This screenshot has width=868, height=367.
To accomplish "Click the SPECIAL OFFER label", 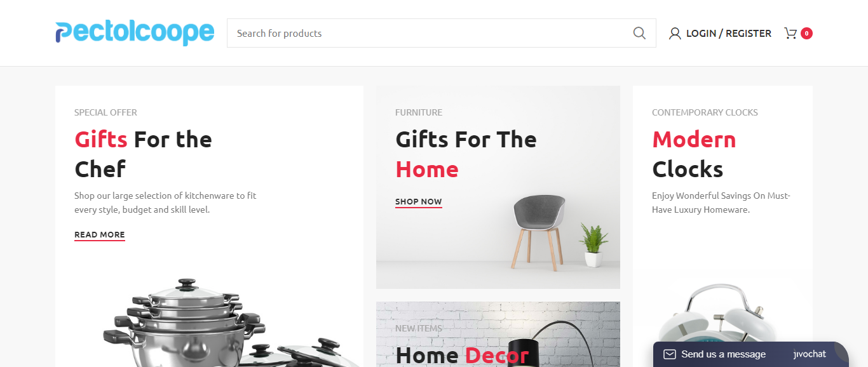I will (105, 112).
